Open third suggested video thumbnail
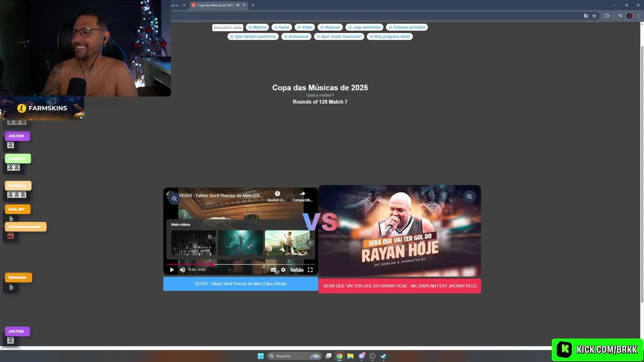Screen dimensions: 644x362 (287, 243)
